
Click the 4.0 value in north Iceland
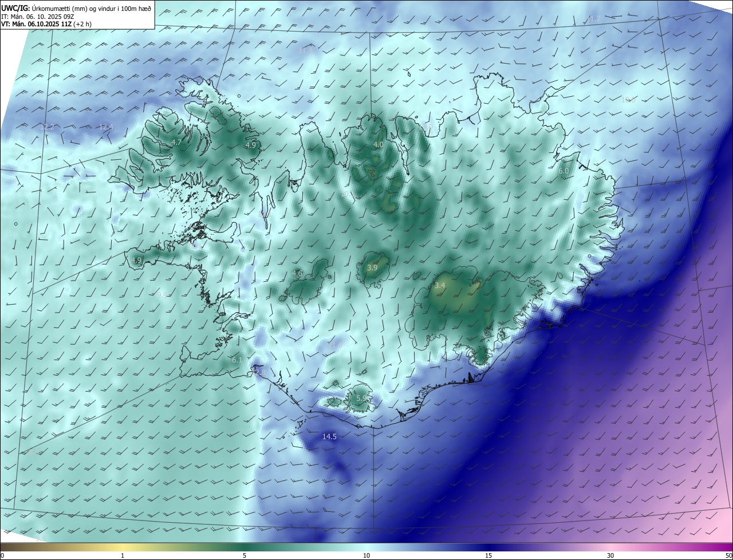[379, 145]
